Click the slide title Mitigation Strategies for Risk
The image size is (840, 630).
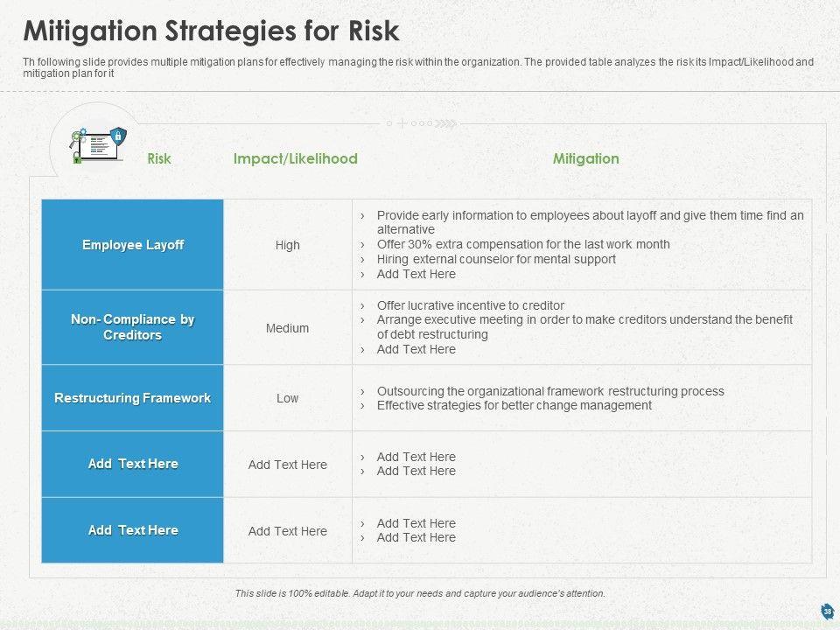211,31
